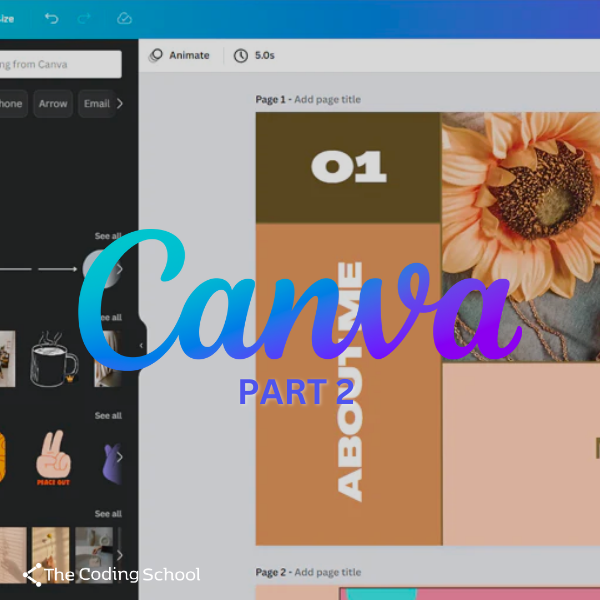The width and height of the screenshot is (600, 600).
Task: Click the cloud save status icon
Action: [x=124, y=18]
